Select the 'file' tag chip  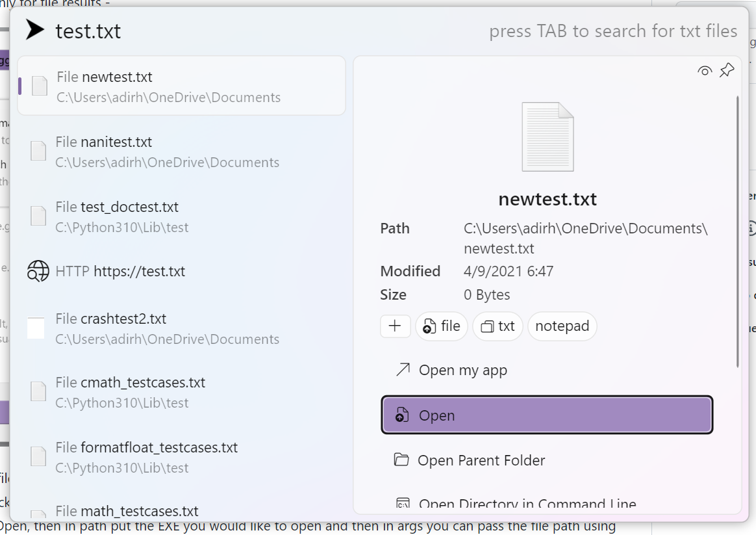coord(441,326)
